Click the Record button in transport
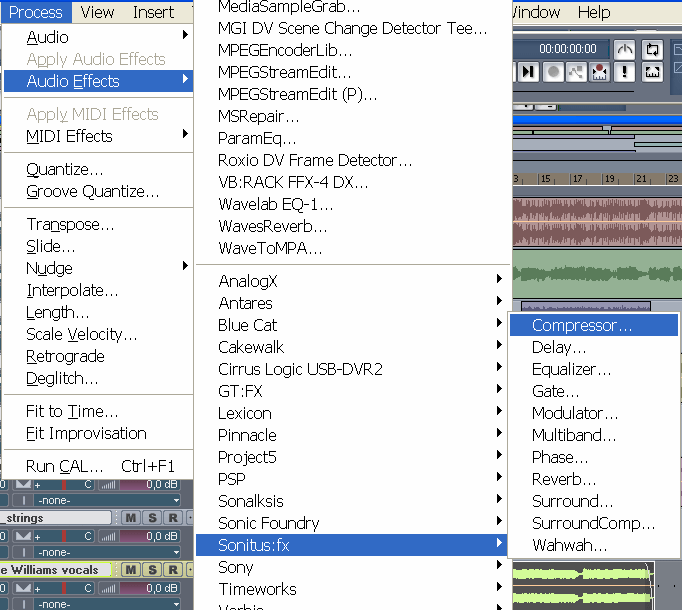Image resolution: width=682 pixels, height=610 pixels. pyautogui.click(x=553, y=72)
